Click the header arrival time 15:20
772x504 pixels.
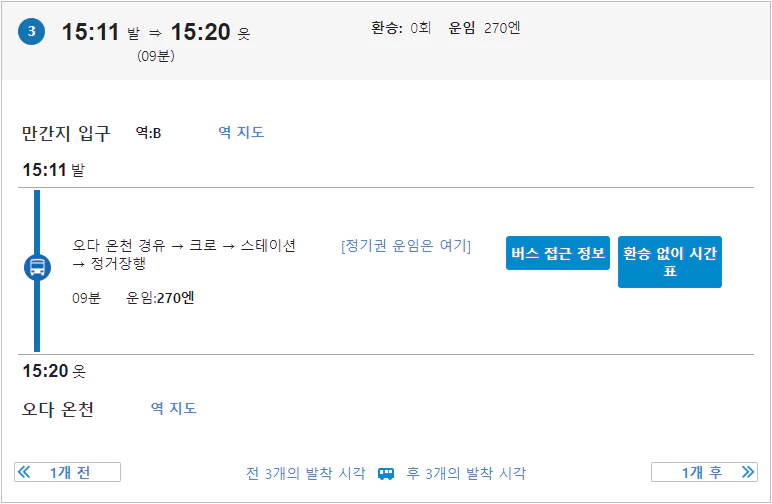pyautogui.click(x=200, y=32)
